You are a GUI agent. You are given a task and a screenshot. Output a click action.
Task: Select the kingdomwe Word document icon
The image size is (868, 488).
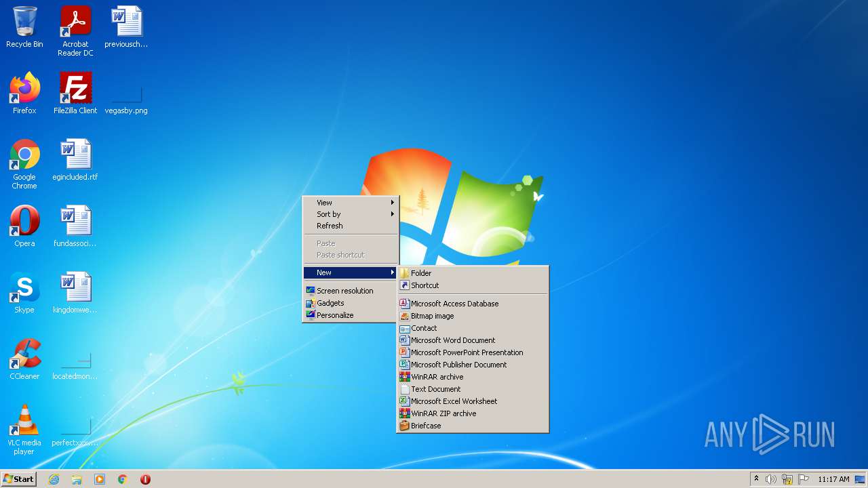75,293
